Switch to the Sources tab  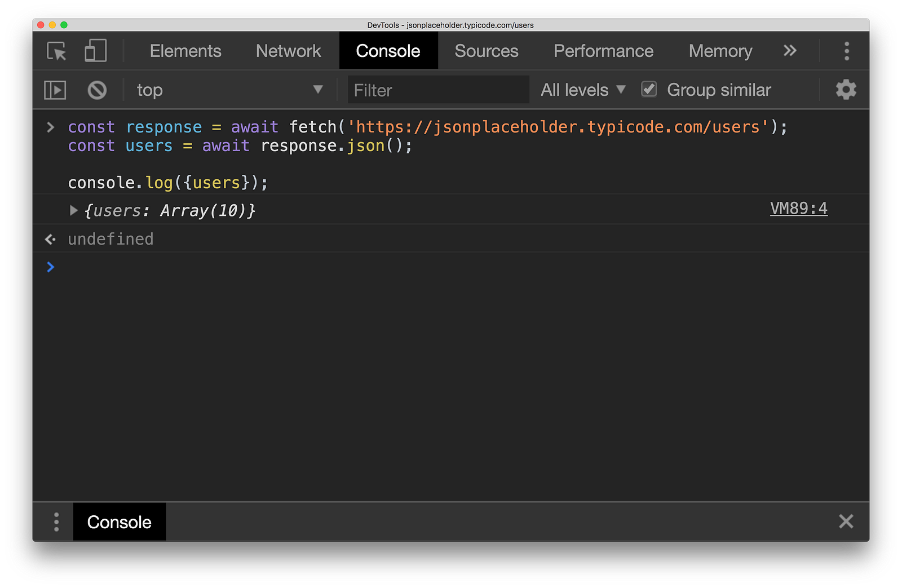487,51
